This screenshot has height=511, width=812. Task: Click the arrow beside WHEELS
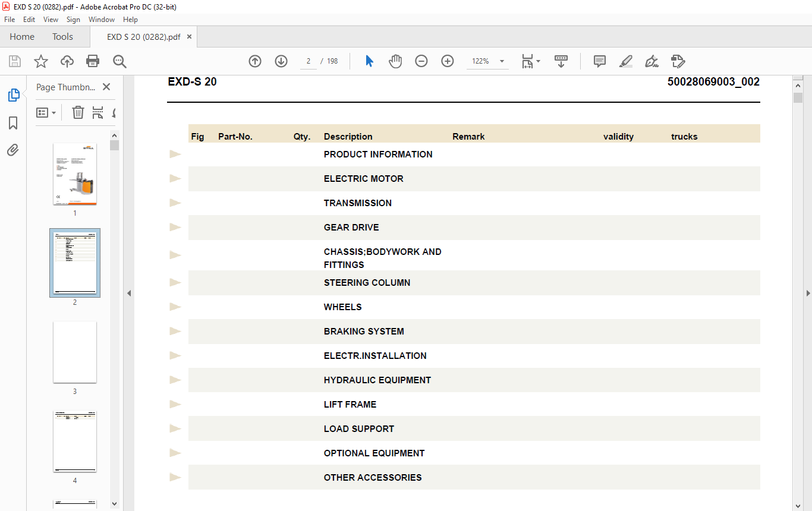175,307
